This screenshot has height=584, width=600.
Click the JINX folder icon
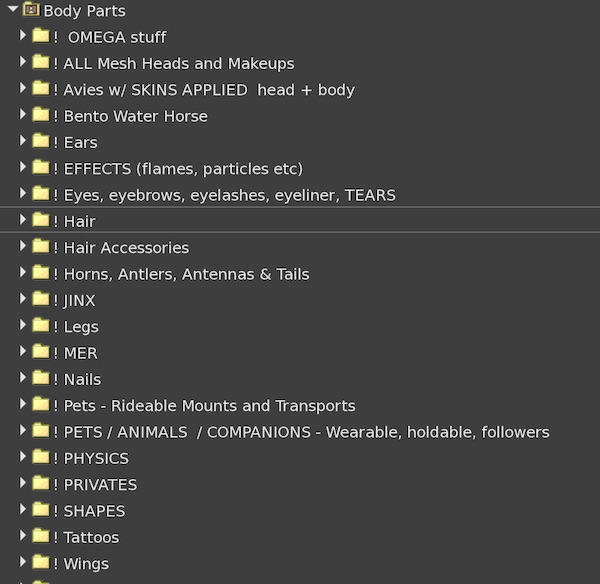(41, 299)
